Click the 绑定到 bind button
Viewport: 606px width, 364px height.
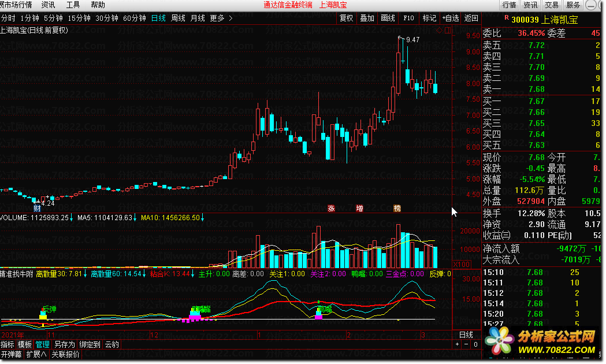pyautogui.click(x=90, y=344)
